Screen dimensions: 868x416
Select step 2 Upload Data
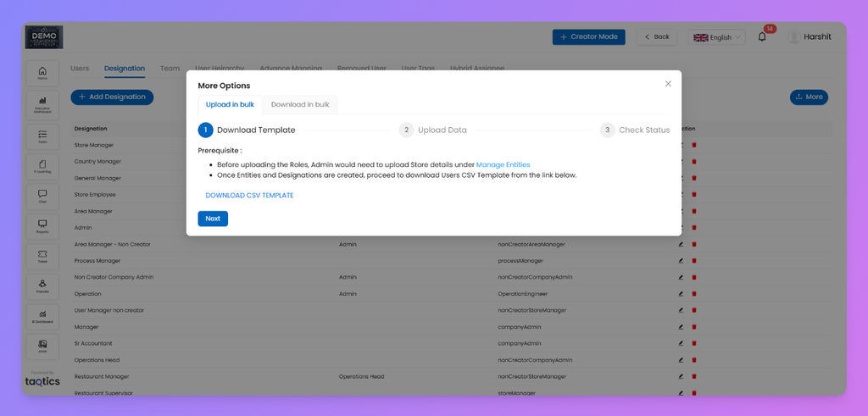click(x=433, y=130)
